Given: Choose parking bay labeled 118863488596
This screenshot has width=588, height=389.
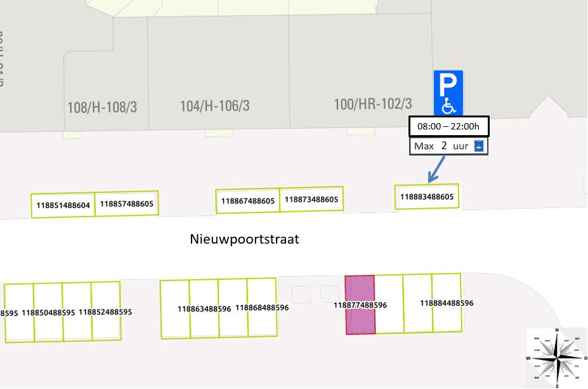Looking at the screenshot, I should (x=204, y=309).
